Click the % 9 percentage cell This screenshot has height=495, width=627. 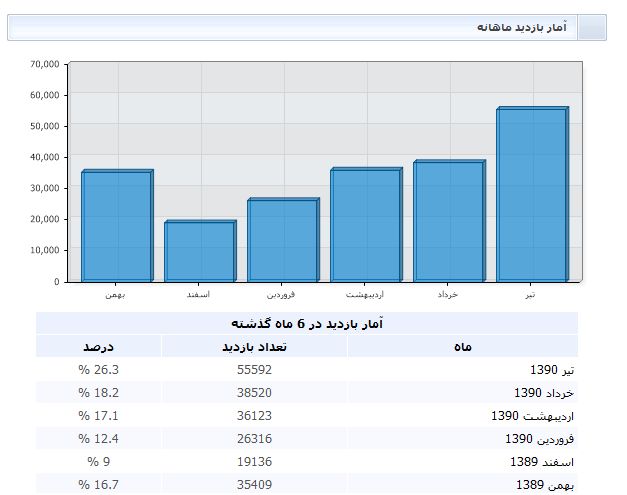98,462
